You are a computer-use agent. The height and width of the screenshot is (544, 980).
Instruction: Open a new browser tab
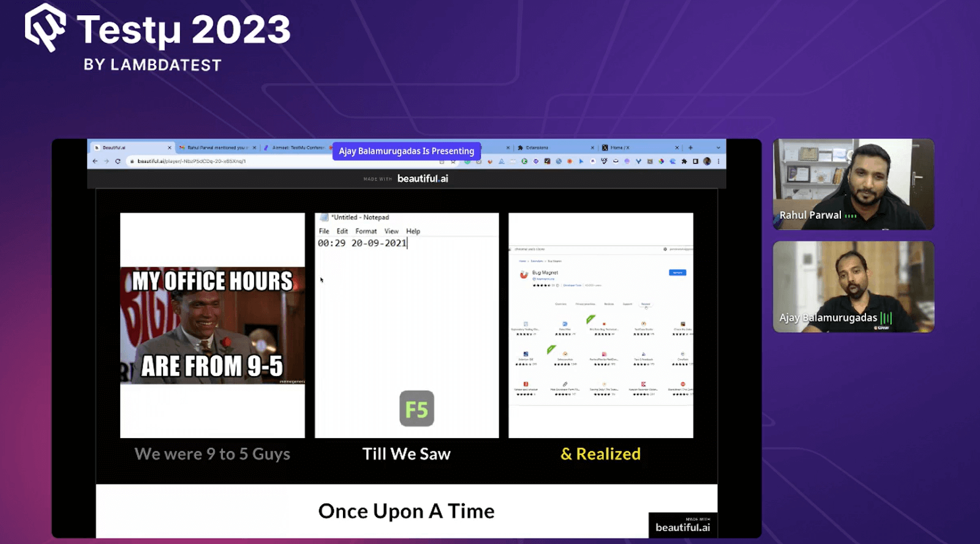[690, 148]
